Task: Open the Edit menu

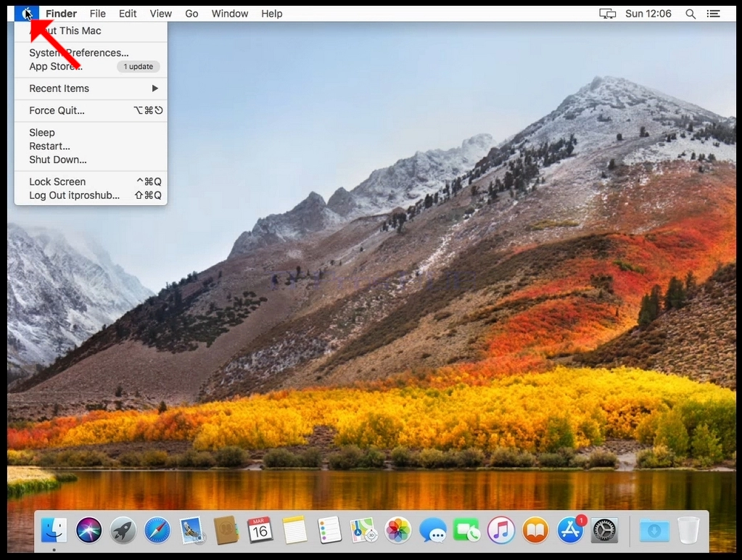Action: tap(128, 14)
